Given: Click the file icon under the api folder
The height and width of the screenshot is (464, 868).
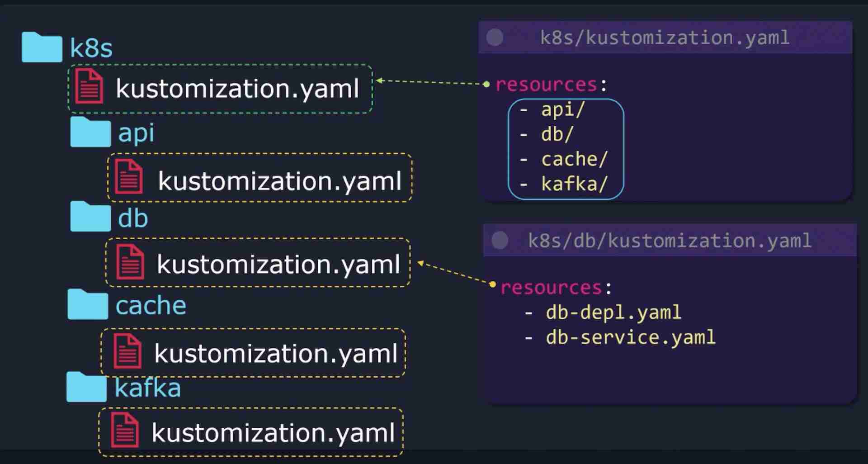Looking at the screenshot, I should [x=129, y=176].
